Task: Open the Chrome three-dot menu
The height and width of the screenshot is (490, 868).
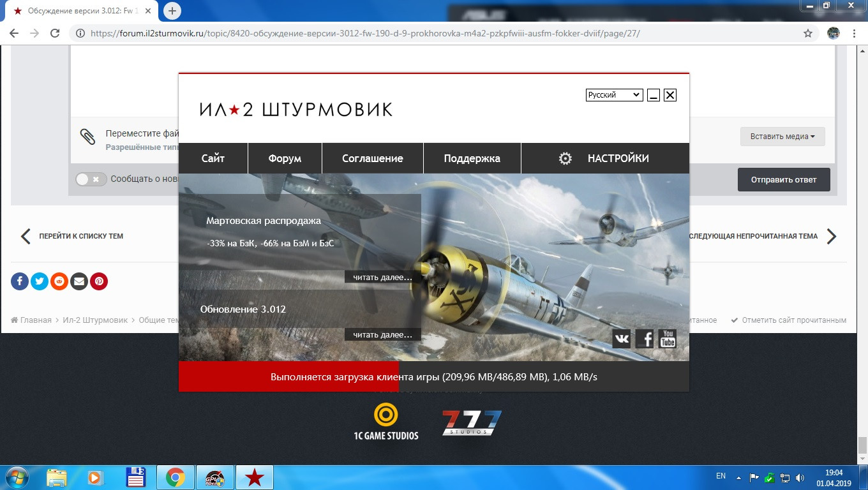Action: 855,33
